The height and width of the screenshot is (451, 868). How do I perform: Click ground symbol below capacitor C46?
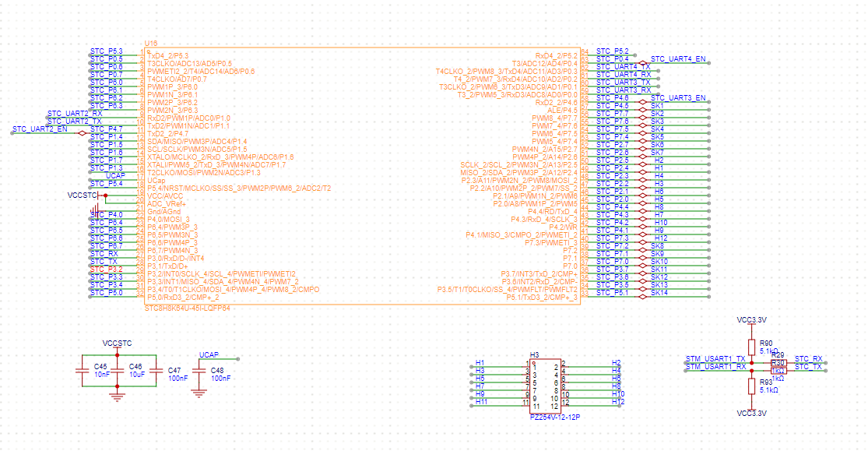(117, 395)
